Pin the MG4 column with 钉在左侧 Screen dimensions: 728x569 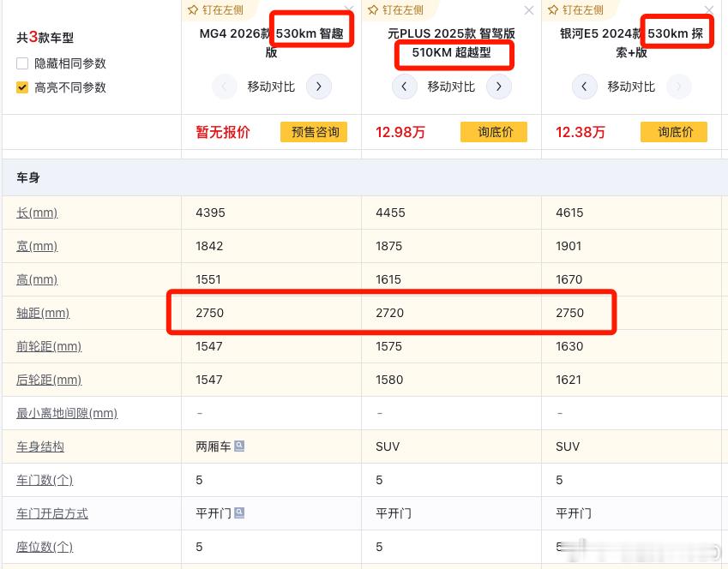(216, 9)
